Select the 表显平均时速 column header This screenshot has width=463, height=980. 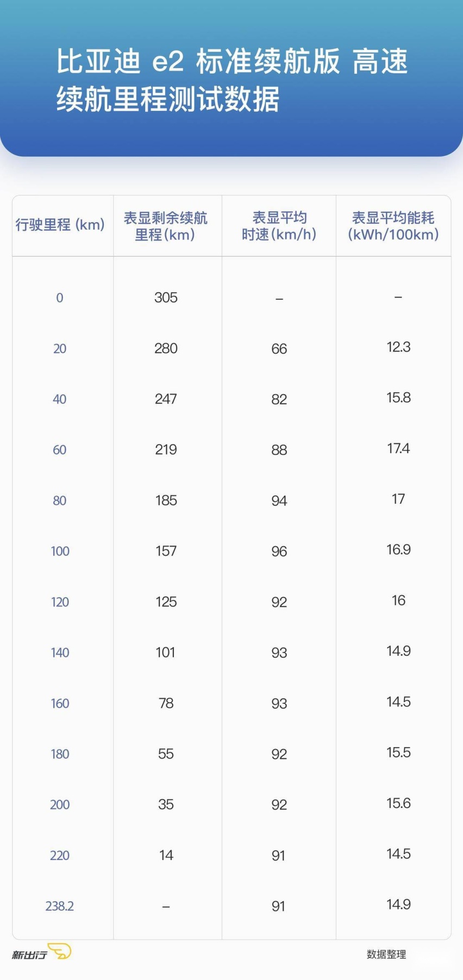[x=279, y=226]
